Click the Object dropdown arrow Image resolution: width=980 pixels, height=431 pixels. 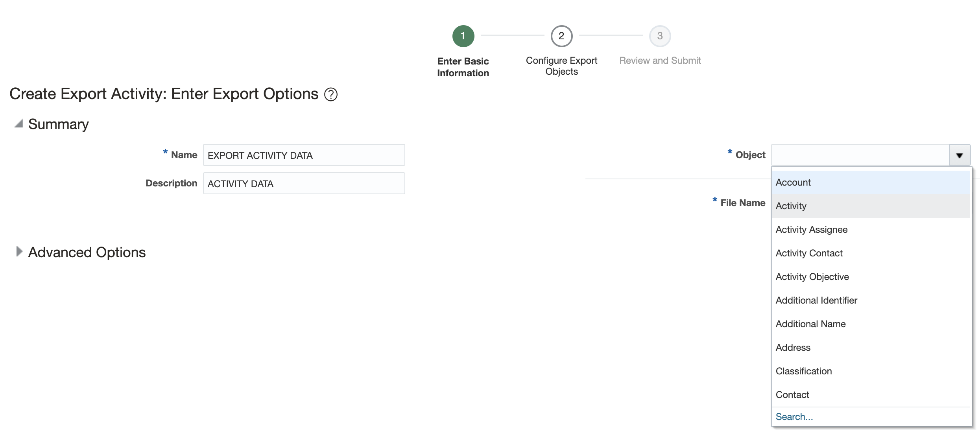[x=959, y=155]
